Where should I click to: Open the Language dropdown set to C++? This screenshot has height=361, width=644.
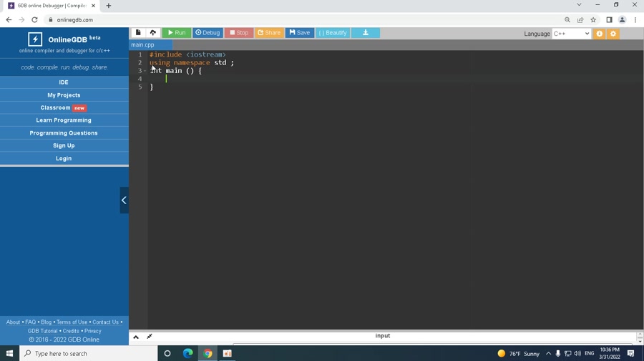point(571,34)
